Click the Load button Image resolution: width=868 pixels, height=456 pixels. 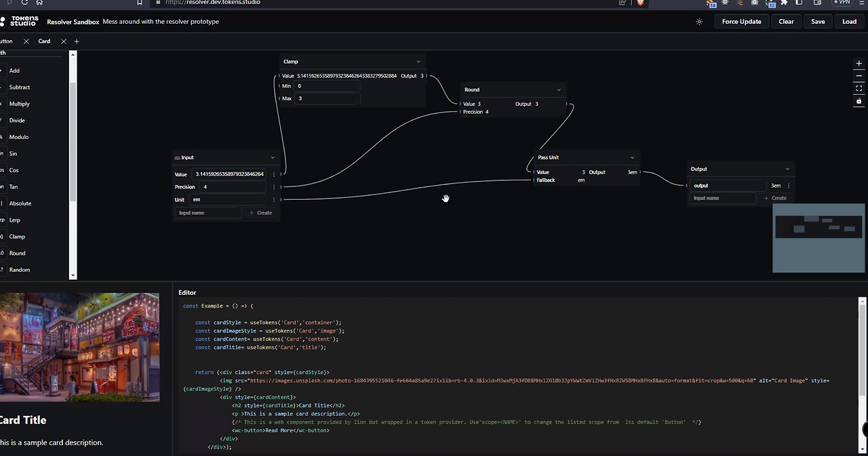849,22
